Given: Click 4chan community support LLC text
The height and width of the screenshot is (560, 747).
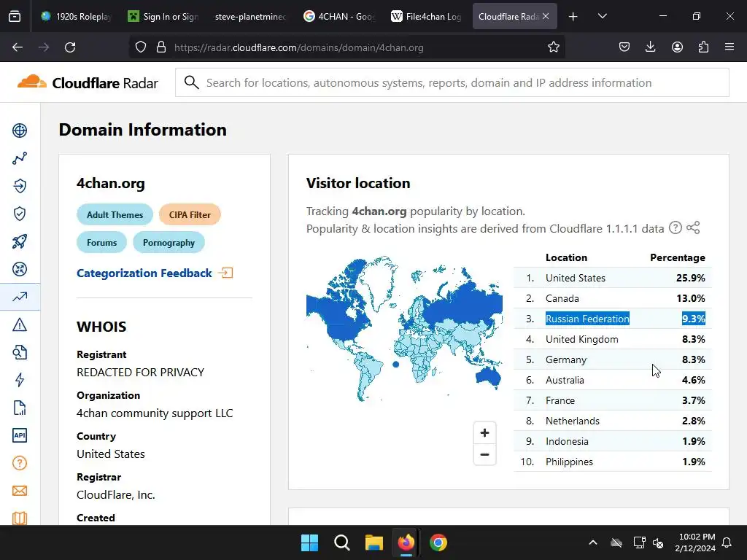Looking at the screenshot, I should (x=155, y=413).
